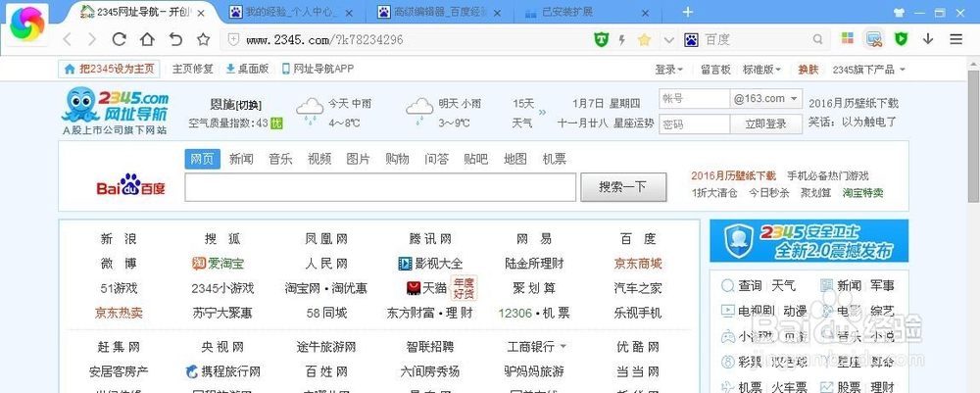Click the lightning speed mode icon
Viewport: 980px width, 393px height.
click(622, 40)
